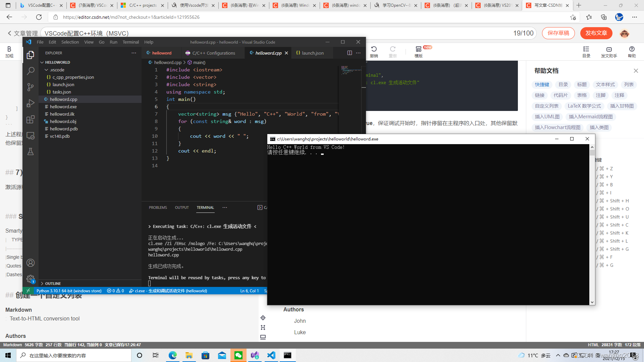This screenshot has width=644, height=362.
Task: Open WeChat from Windows taskbar
Action: coord(238,355)
